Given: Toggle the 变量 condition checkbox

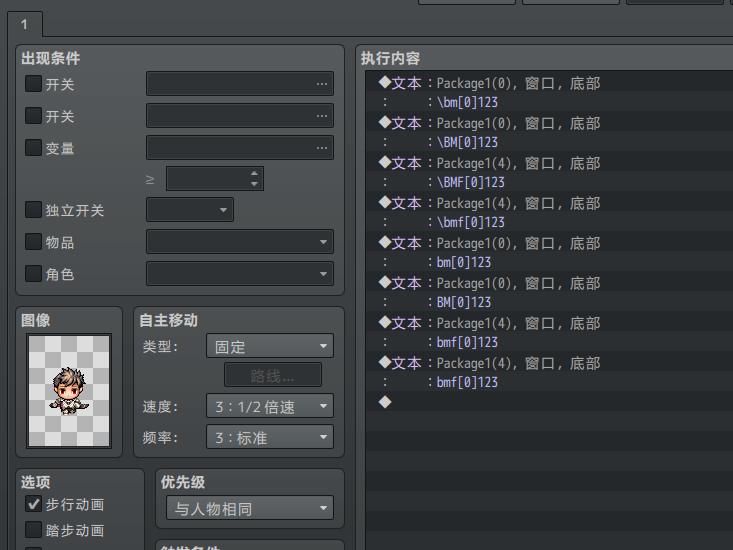Looking at the screenshot, I should click(33, 148).
